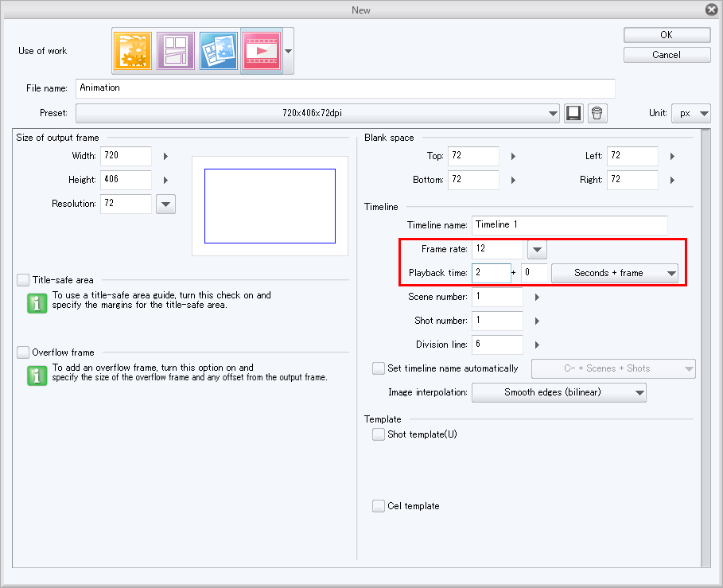The image size is (723, 588).
Task: Click the output frame preview thumbnail
Action: pos(270,206)
